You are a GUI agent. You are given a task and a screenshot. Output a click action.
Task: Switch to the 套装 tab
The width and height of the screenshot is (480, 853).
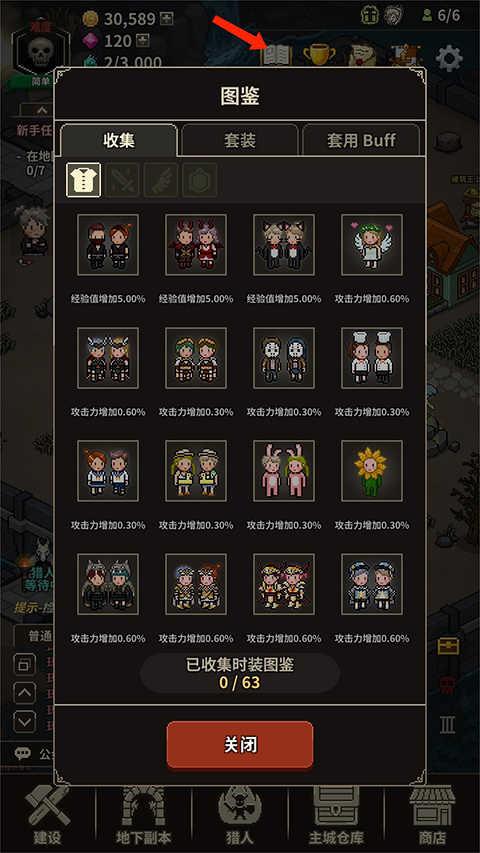point(240,140)
